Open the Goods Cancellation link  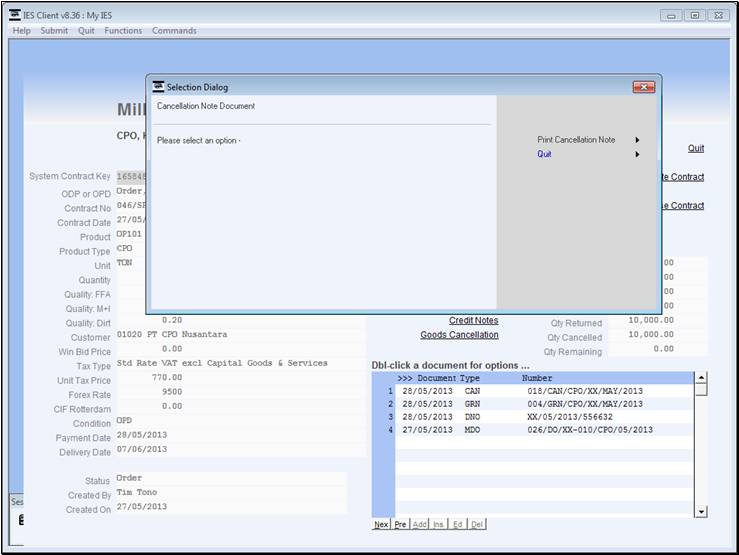[459, 335]
